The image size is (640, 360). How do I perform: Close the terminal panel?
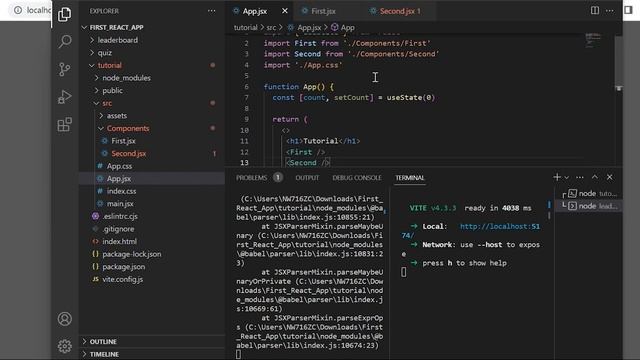(610, 177)
